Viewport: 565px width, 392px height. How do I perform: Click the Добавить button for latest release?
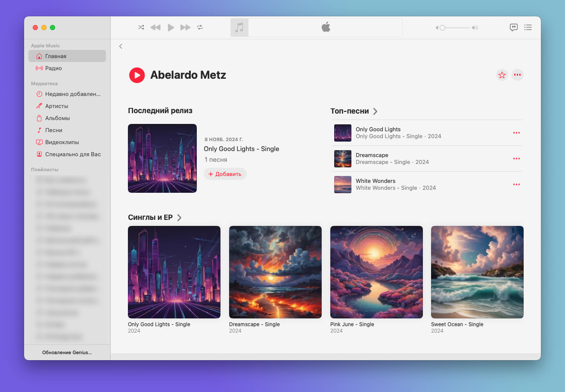225,174
